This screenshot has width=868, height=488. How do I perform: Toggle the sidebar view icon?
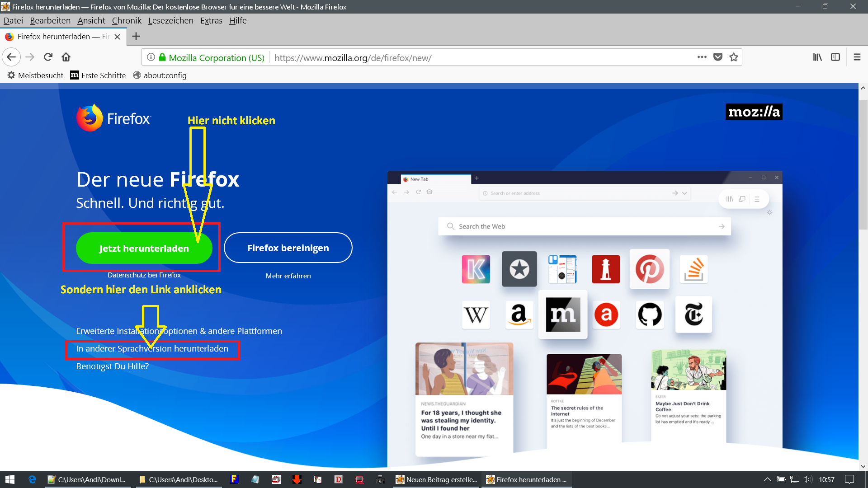[835, 57]
